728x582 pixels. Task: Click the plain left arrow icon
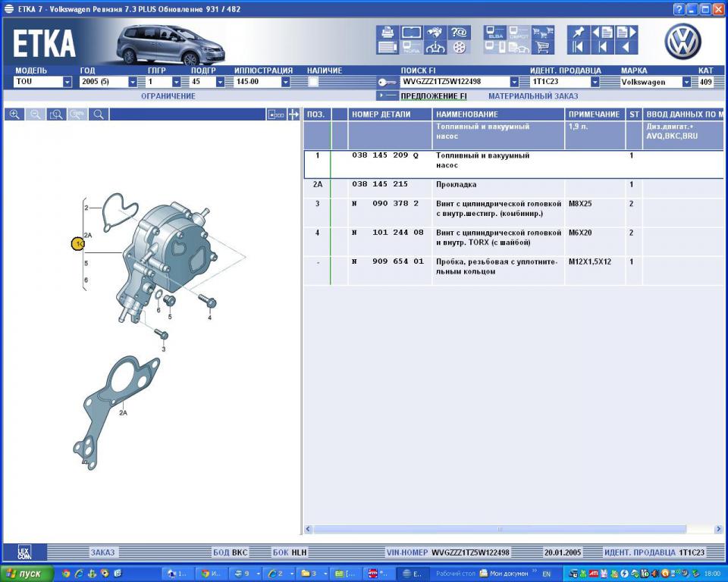pos(626,47)
